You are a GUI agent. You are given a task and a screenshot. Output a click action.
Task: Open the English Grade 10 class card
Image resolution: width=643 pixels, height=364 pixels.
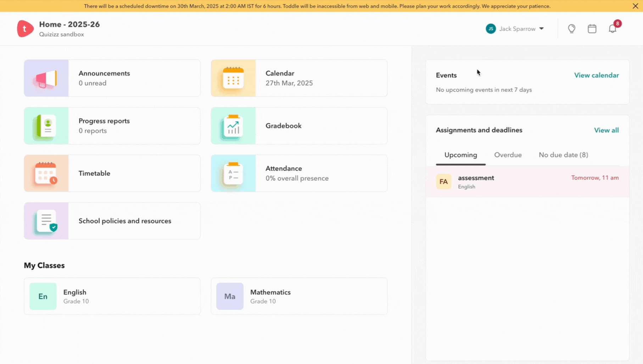coord(112,296)
